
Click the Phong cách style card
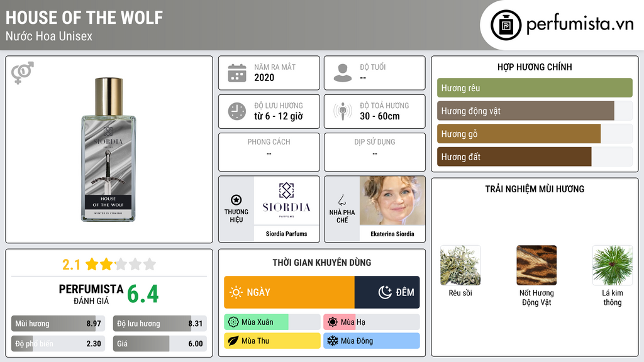pos(269,152)
